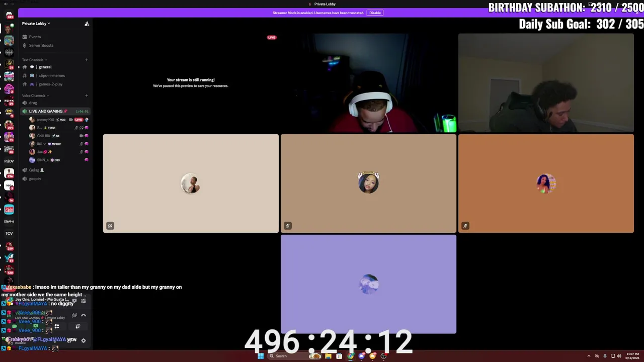
Task: Click the muted mic icon on orange tile
Action: point(465,226)
